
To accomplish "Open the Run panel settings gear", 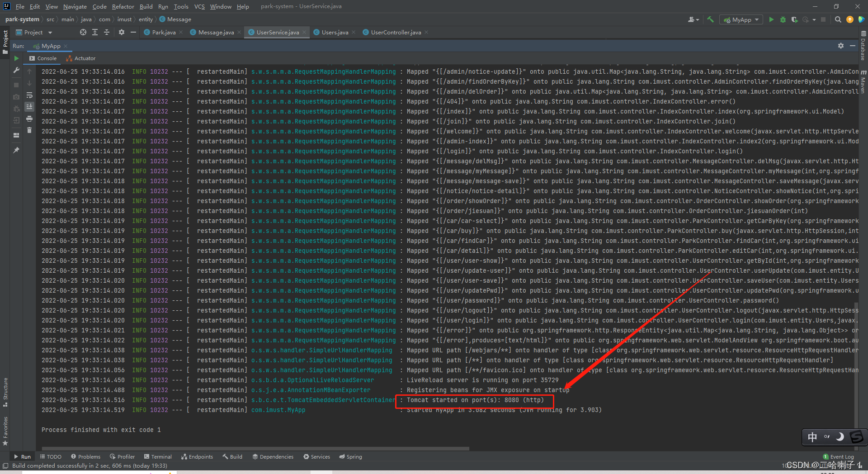I will click(841, 46).
